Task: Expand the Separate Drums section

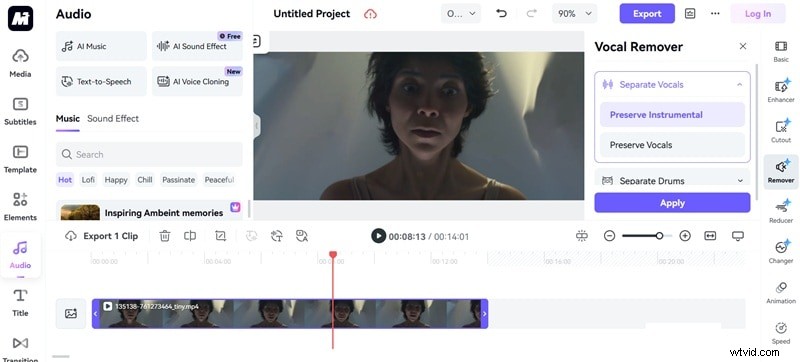Action: tap(740, 180)
